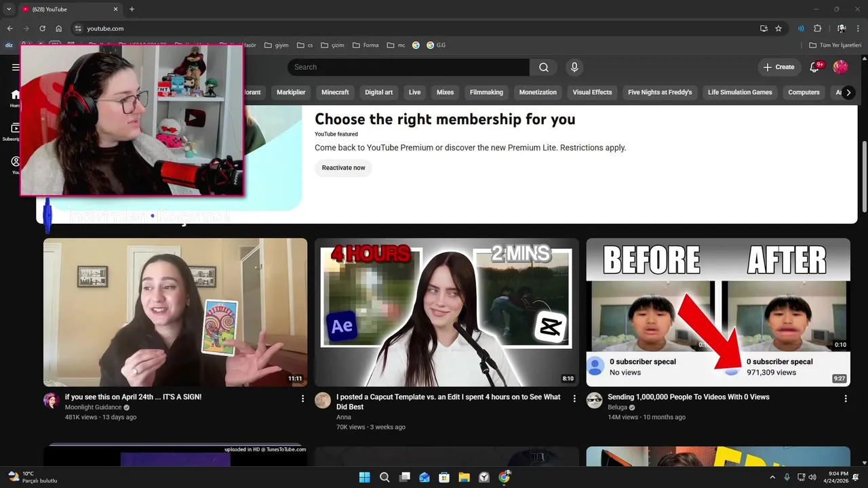Image resolution: width=868 pixels, height=488 pixels.
Task: Play the 4 HOURS vs 2 MINS thumbnail
Action: point(446,312)
